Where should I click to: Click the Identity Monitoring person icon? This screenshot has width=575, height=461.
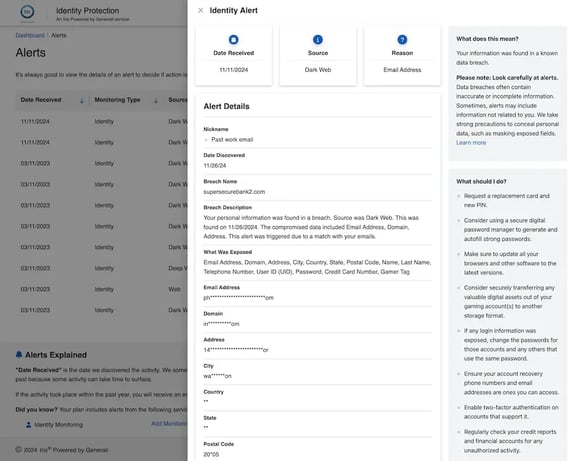28,425
